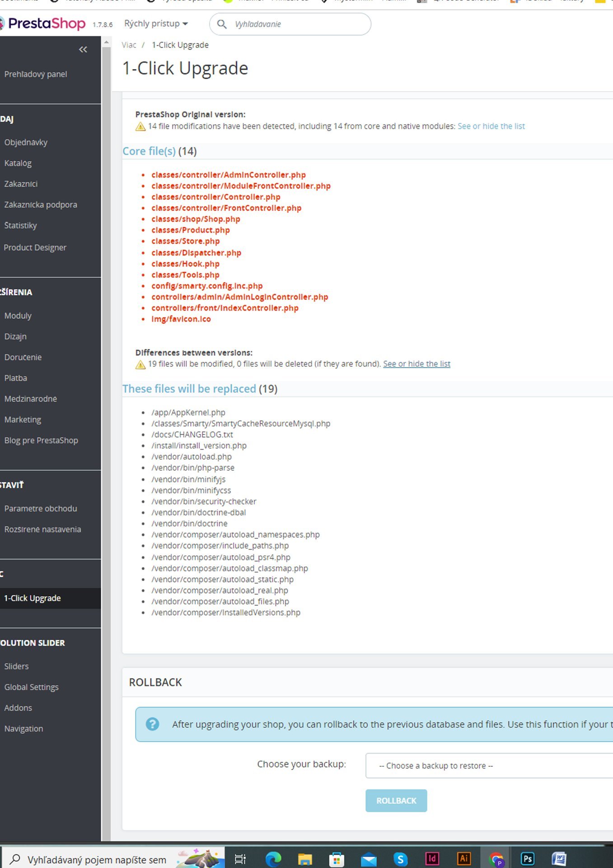Open the Štatistiky menu item
This screenshot has height=868, width=613.
click(x=20, y=226)
